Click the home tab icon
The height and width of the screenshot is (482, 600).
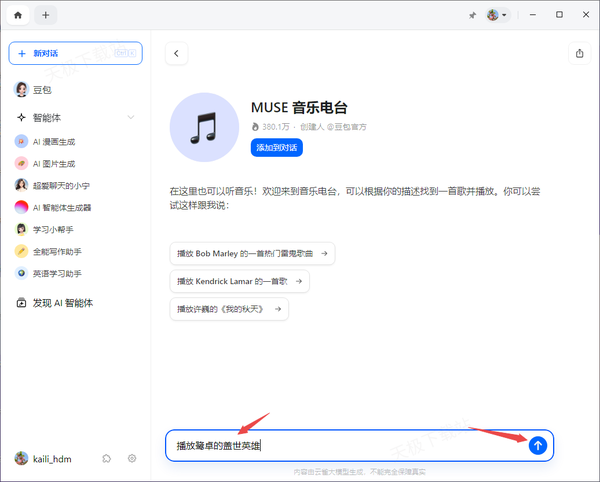18,15
